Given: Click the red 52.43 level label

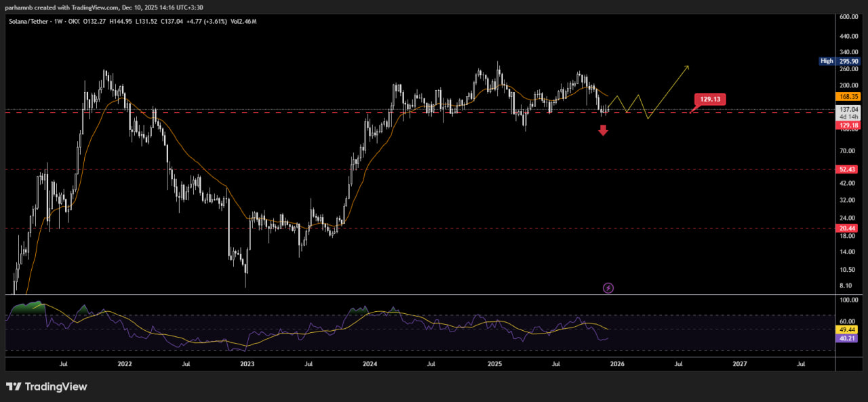Looking at the screenshot, I should [x=849, y=169].
